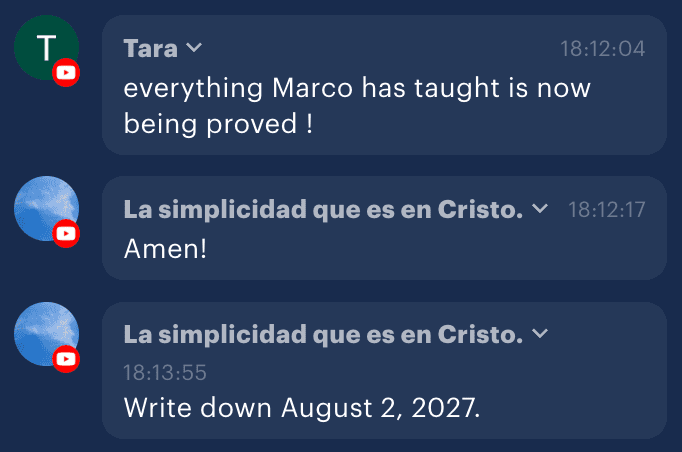Open the sky avatar next to Amen! message
Screen dimensions: 682x452
tap(46, 208)
